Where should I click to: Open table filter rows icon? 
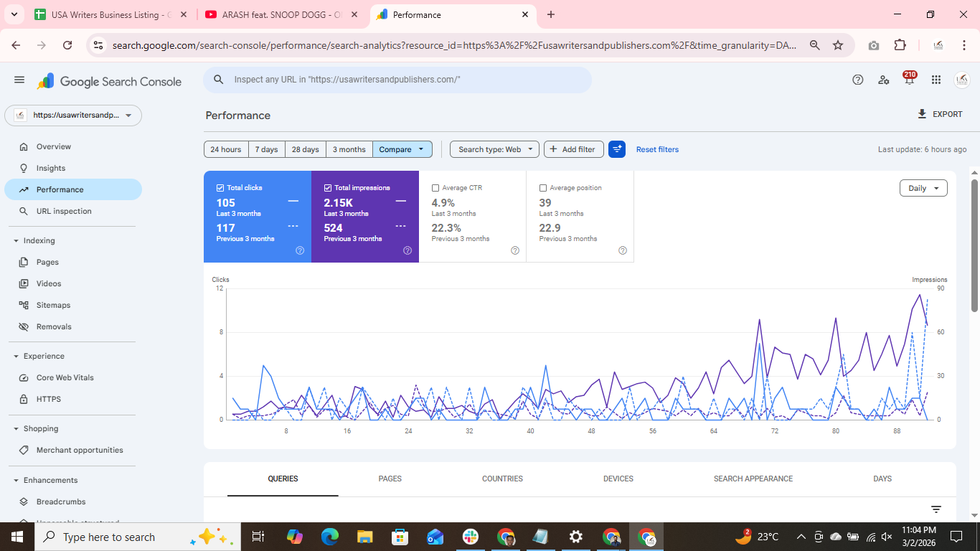936,509
